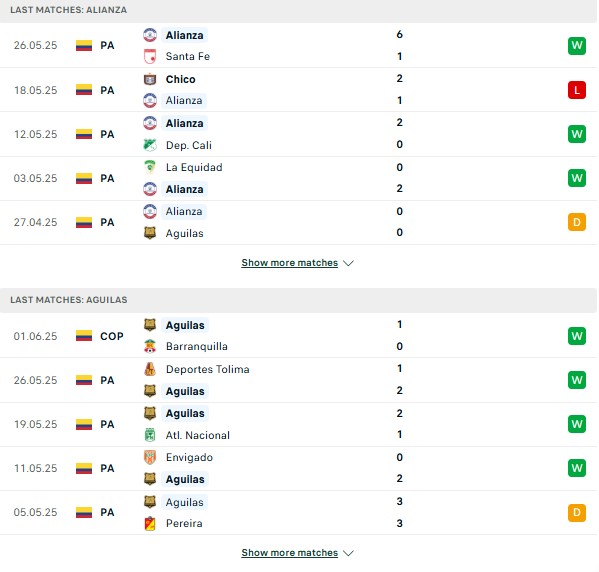
Task: Click the Santa Fe team crest icon
Action: point(150,57)
